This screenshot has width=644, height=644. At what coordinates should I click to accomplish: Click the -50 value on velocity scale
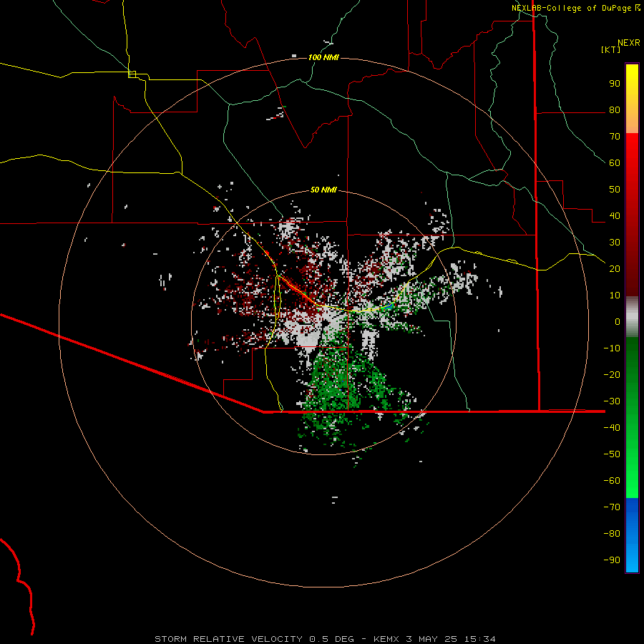[612, 454]
